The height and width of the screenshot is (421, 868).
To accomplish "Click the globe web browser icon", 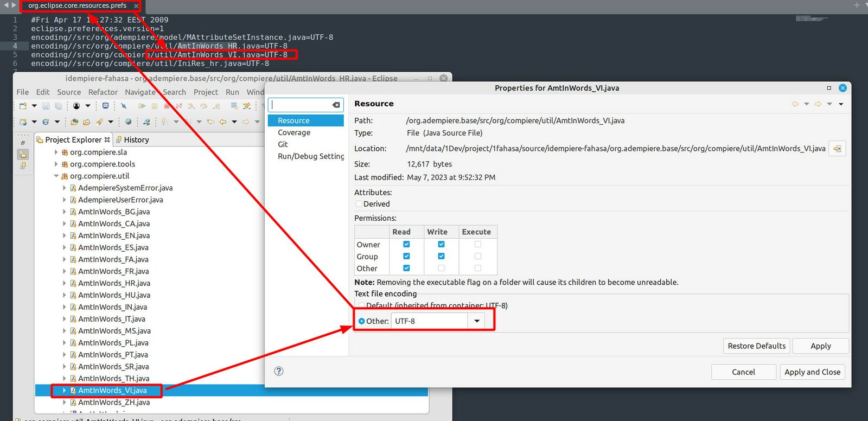I will click(128, 122).
